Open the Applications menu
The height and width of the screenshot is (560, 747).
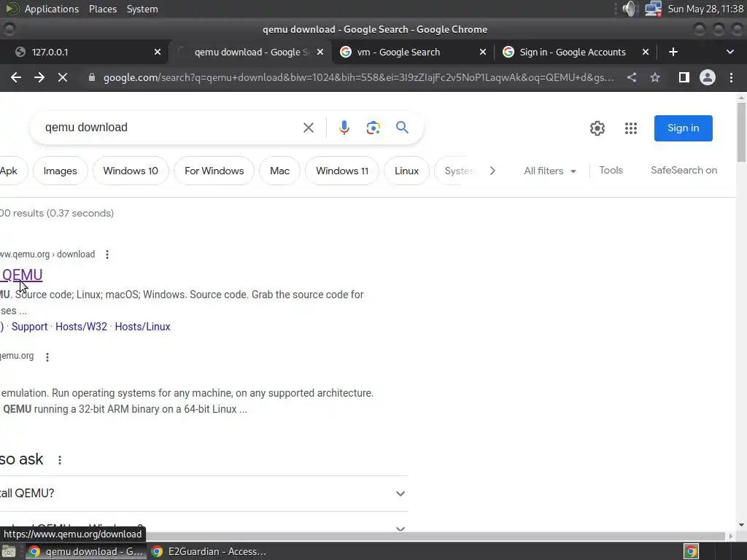(52, 9)
